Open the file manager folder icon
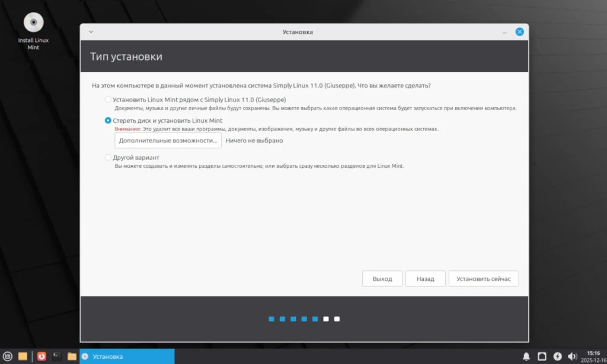The width and height of the screenshot is (607, 364). coord(72,356)
